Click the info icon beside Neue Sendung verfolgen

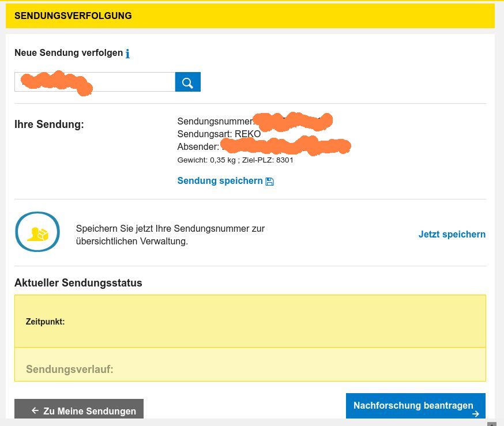(127, 54)
